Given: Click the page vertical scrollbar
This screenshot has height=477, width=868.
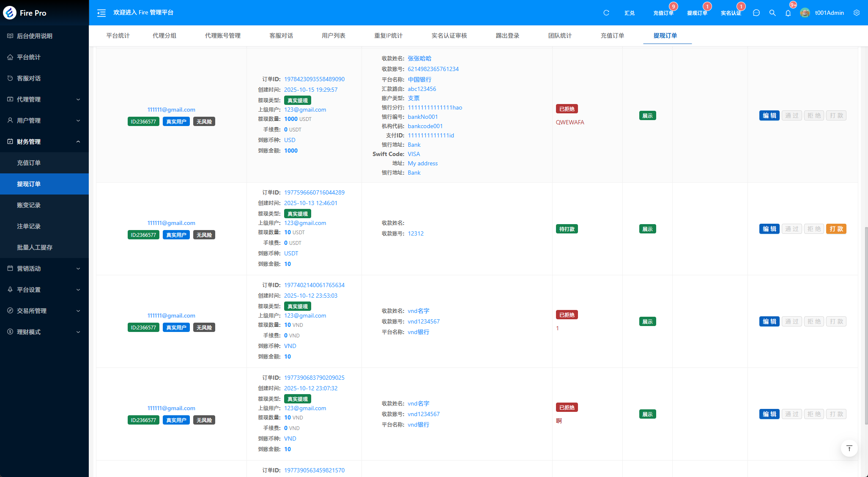Looking at the screenshot, I should (865, 326).
